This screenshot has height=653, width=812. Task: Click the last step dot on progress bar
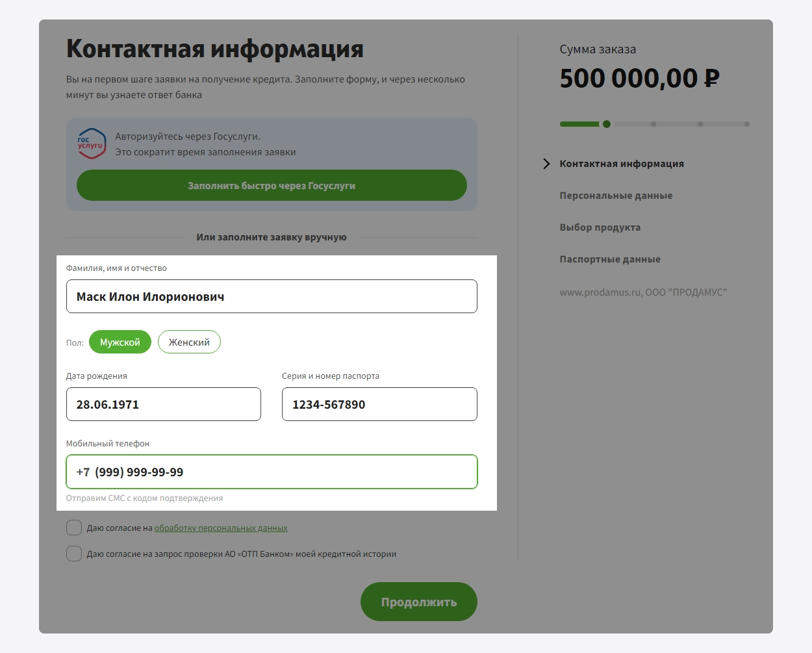[x=747, y=124]
